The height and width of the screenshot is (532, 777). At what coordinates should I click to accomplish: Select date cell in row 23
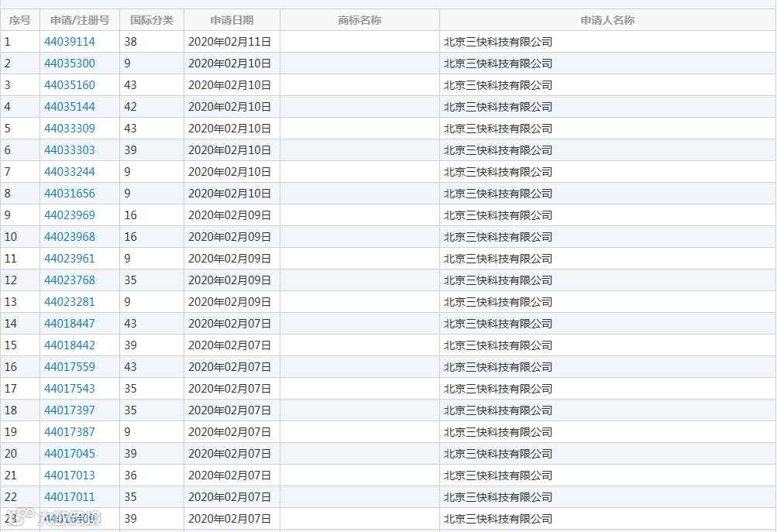(232, 519)
